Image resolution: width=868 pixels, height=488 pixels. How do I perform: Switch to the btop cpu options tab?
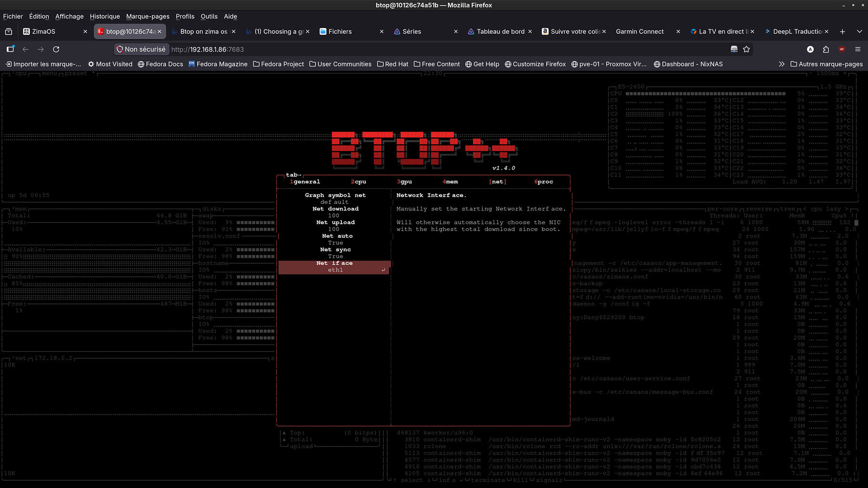358,182
